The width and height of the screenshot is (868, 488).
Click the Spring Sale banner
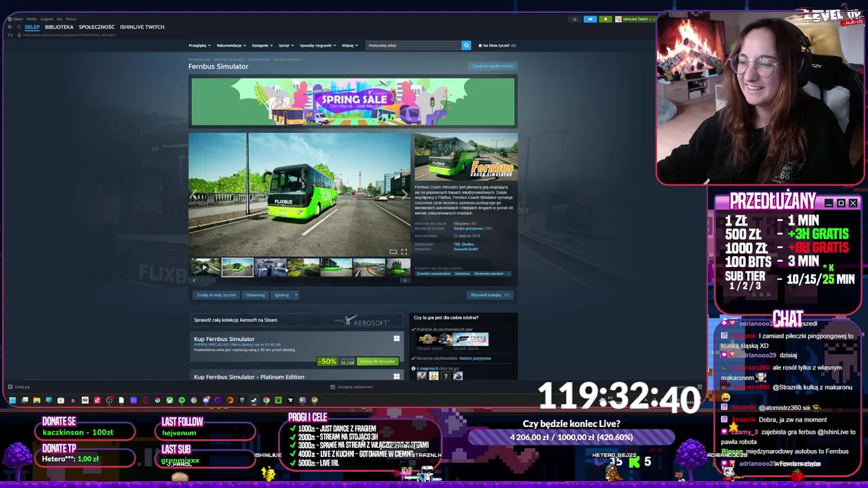coord(353,102)
